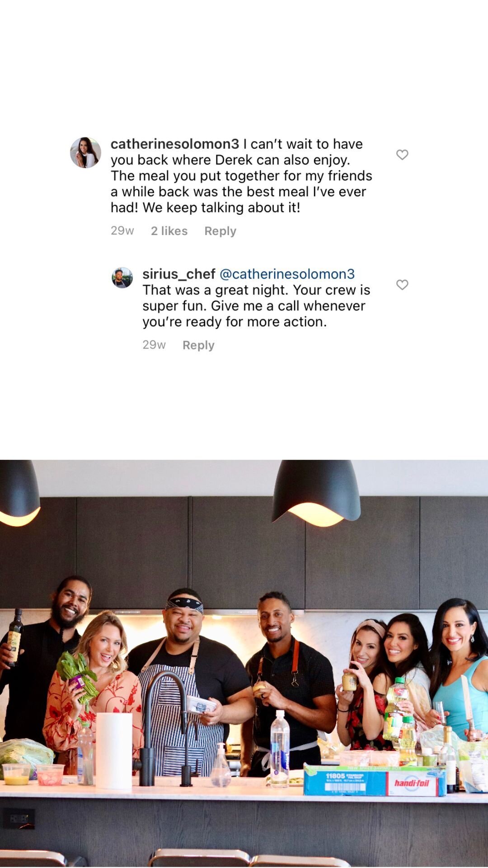Tap the white paper towel roll in the photo

pos(114,750)
